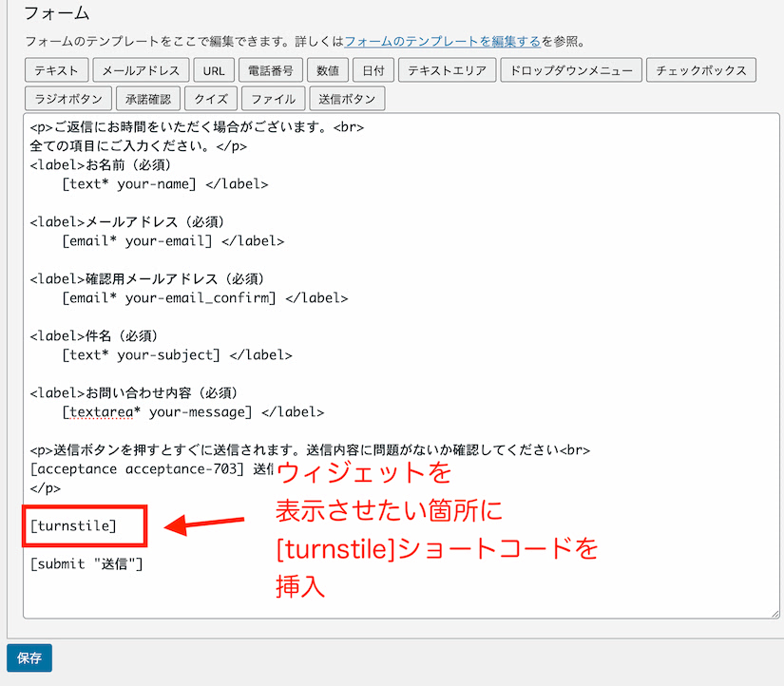Click the [acceptance acceptance-703] shortcode text

pos(137,469)
